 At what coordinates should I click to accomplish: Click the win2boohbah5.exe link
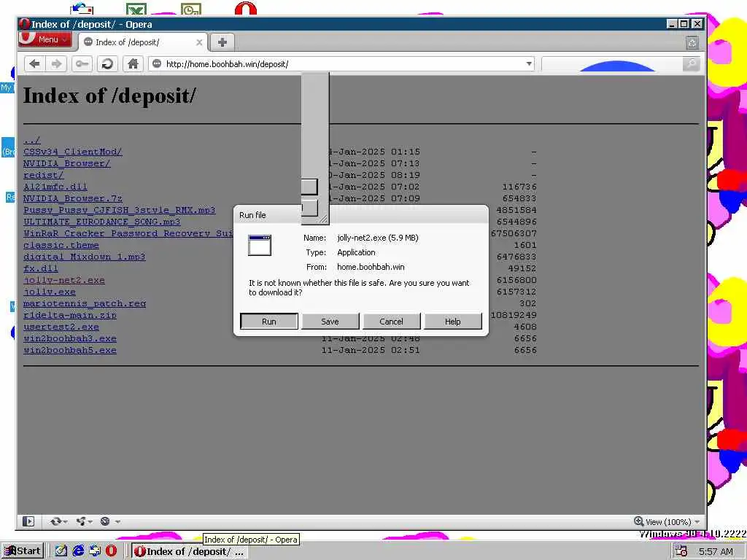pyautogui.click(x=70, y=350)
